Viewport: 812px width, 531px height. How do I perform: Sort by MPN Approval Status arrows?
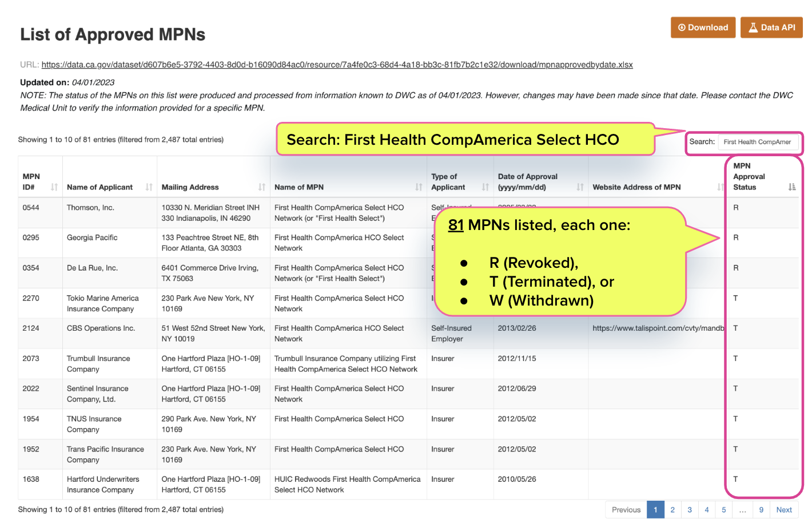pyautogui.click(x=791, y=187)
